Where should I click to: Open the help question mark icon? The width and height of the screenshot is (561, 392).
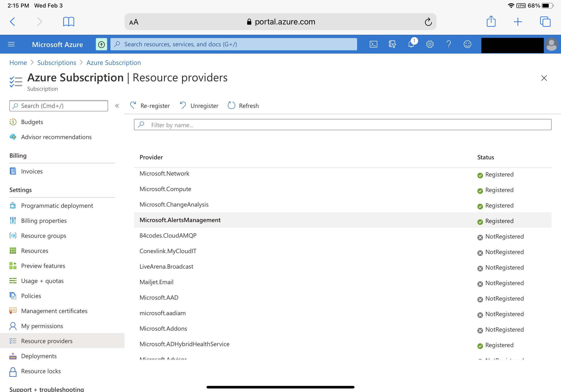point(449,44)
